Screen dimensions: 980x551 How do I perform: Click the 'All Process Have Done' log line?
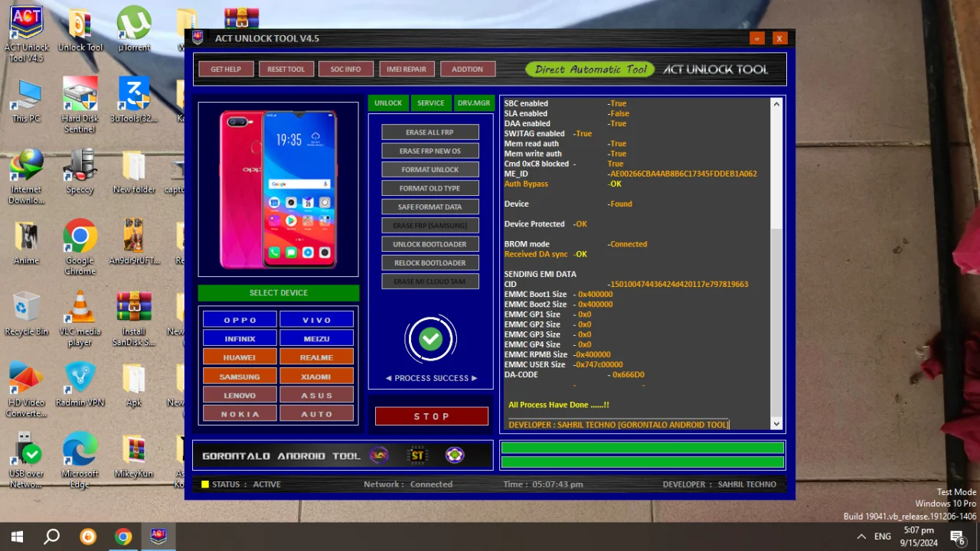[x=559, y=405]
